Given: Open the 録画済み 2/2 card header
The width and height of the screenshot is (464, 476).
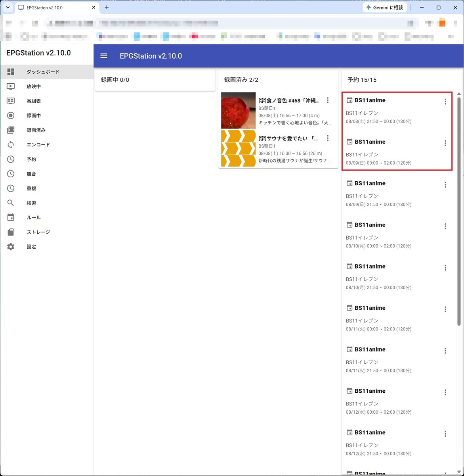Looking at the screenshot, I should 278,80.
